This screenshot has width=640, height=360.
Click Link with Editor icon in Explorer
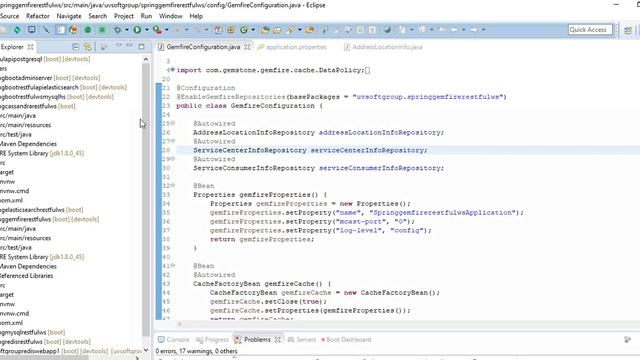pos(87,47)
